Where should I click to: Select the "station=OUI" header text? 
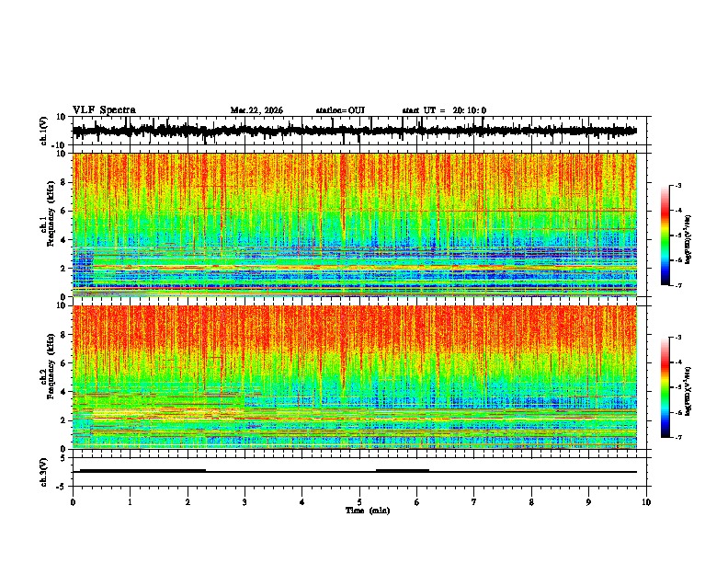pyautogui.click(x=340, y=110)
